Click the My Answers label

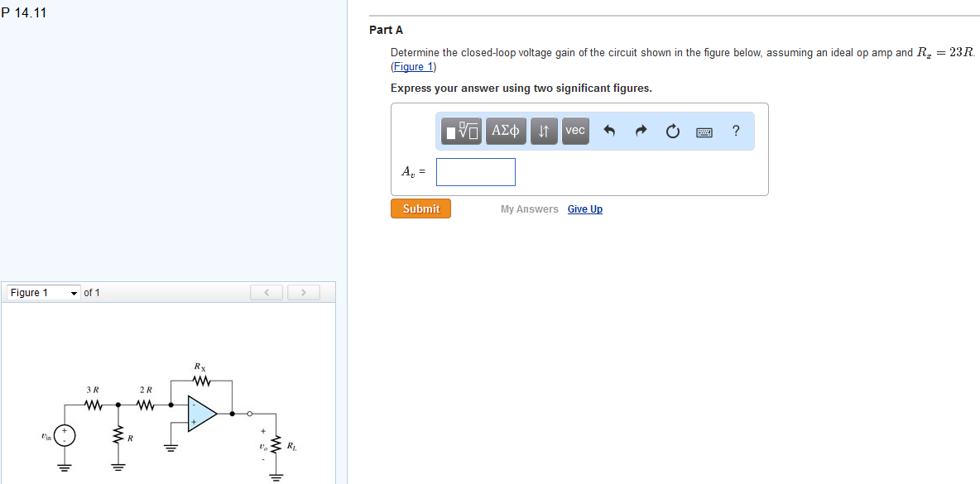[529, 208]
